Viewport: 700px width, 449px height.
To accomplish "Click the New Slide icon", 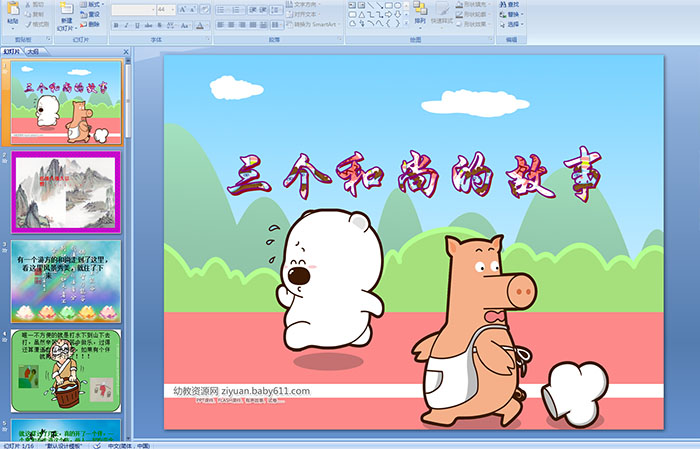I will [67, 8].
